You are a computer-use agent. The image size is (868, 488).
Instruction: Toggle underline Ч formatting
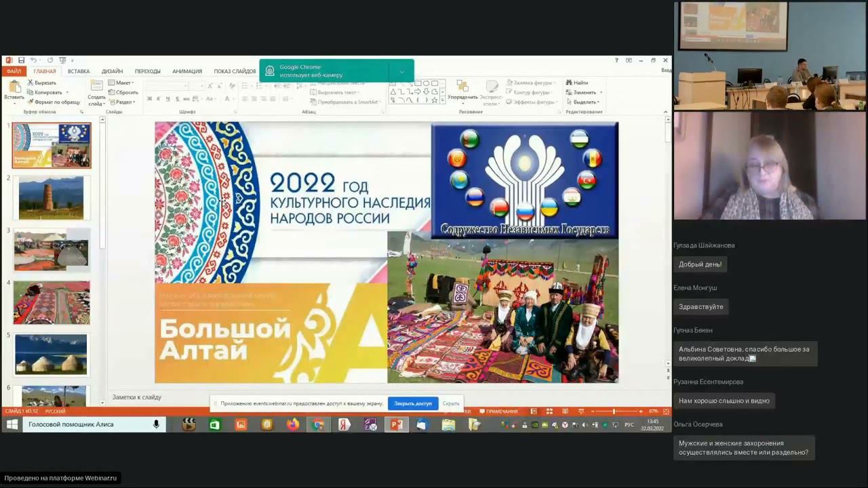tap(167, 99)
